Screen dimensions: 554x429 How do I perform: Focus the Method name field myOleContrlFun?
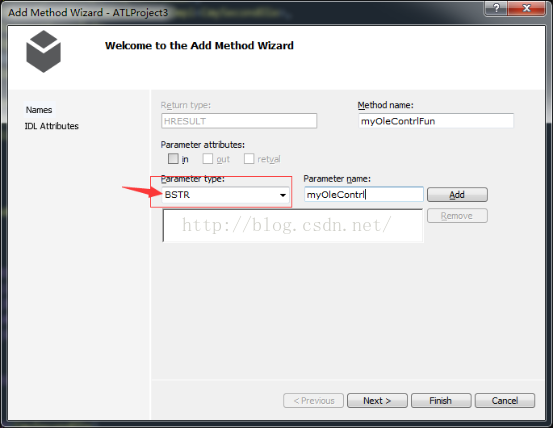[436, 121]
